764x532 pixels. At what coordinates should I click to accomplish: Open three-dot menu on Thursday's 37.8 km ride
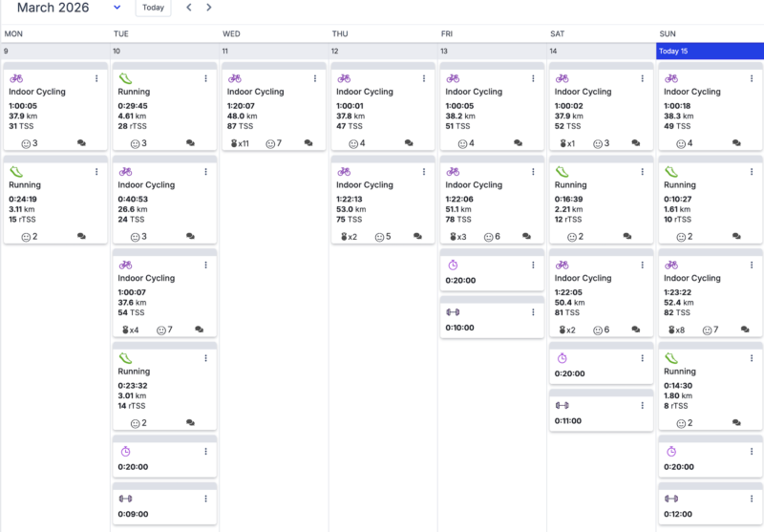424,78
